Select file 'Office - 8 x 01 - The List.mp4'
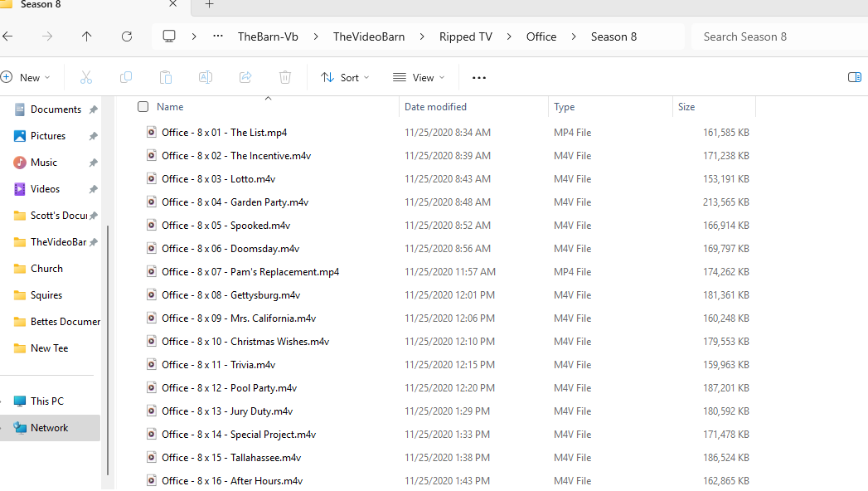Viewport: 868px width, 491px height. pos(224,133)
